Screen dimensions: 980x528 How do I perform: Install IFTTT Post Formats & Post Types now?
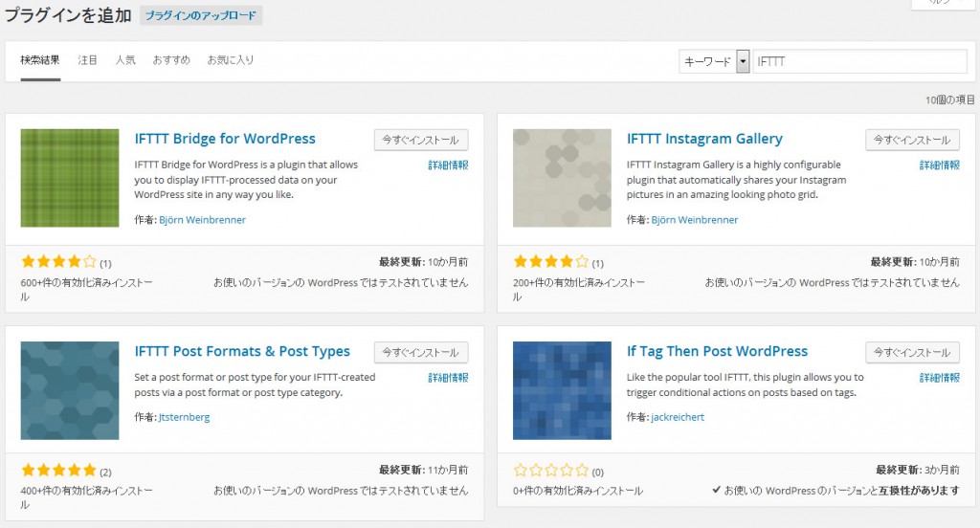421,352
